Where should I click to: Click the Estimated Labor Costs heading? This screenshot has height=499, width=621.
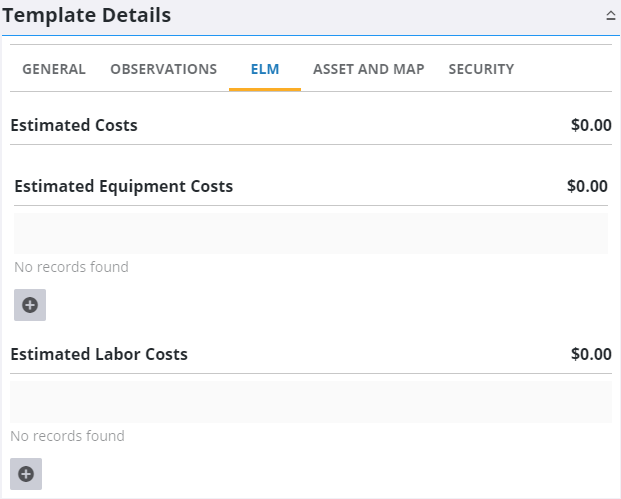click(99, 354)
